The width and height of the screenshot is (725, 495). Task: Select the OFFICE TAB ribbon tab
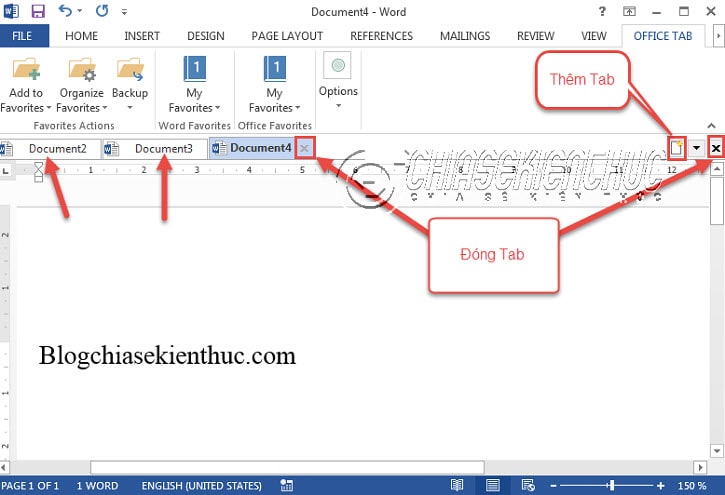pos(663,36)
